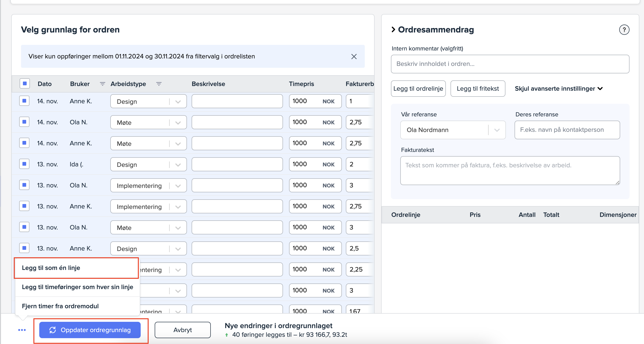644x344 pixels.
Task: Click the Avbryt button
Action: tap(182, 330)
